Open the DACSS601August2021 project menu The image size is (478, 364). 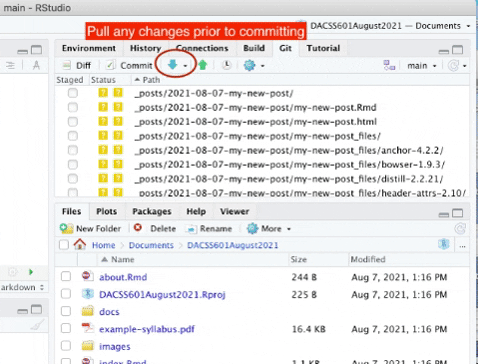click(x=390, y=26)
